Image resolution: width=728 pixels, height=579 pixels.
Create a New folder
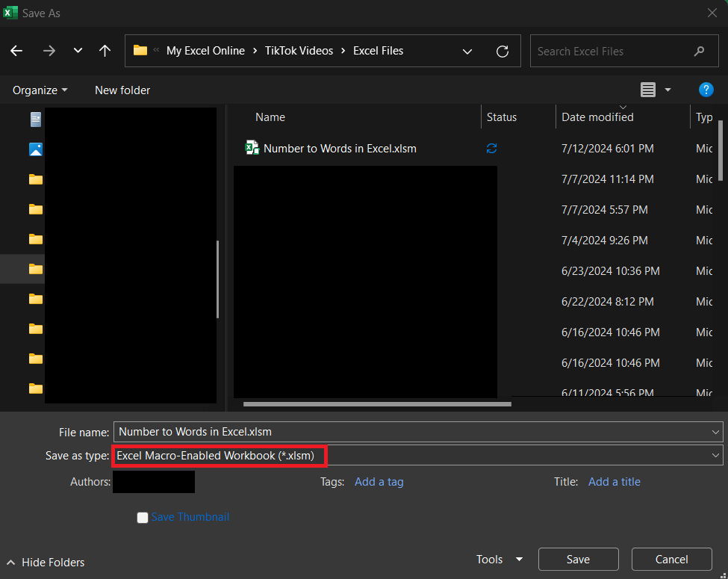point(122,90)
